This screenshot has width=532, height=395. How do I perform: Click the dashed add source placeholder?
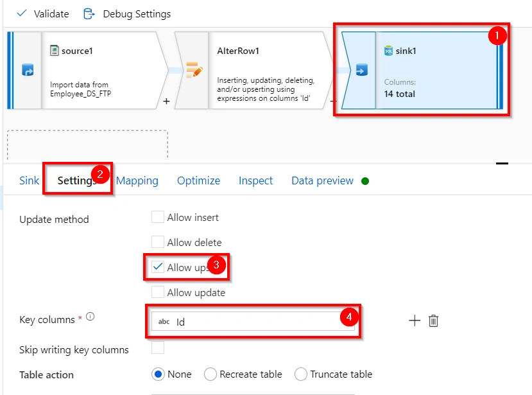coord(87,145)
